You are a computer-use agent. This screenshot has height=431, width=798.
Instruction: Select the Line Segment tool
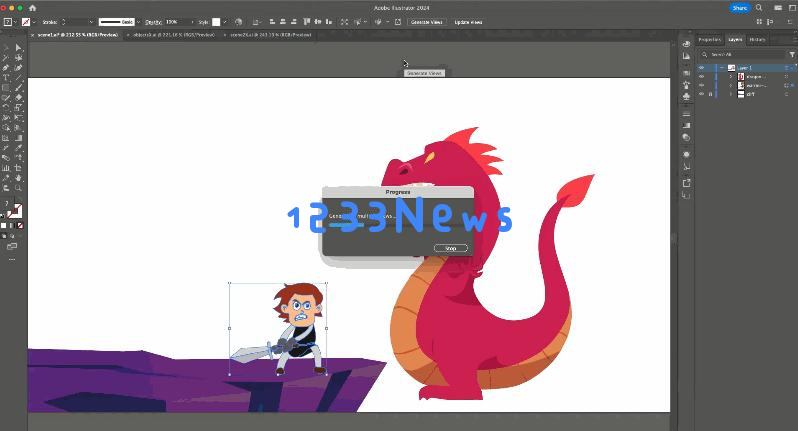pos(18,78)
